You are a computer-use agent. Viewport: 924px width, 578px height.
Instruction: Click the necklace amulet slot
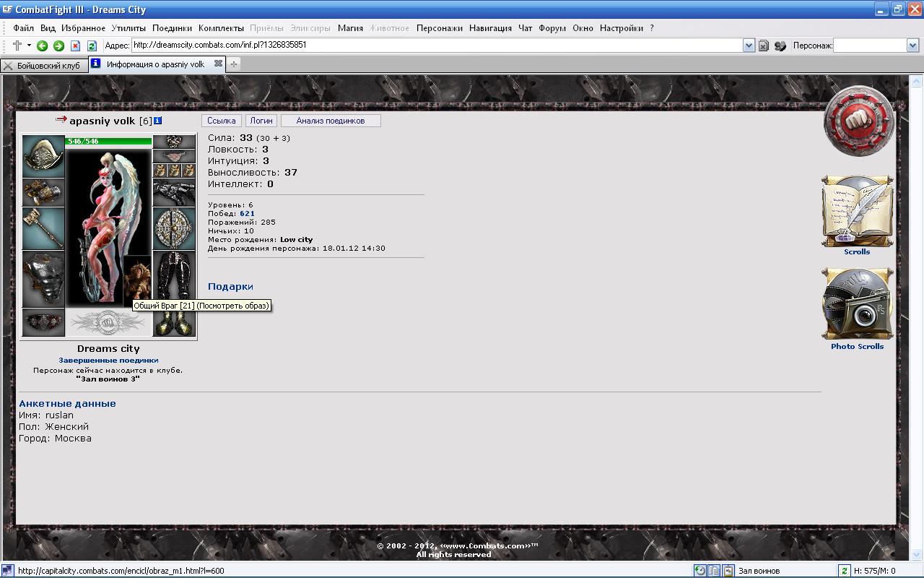coord(174,156)
